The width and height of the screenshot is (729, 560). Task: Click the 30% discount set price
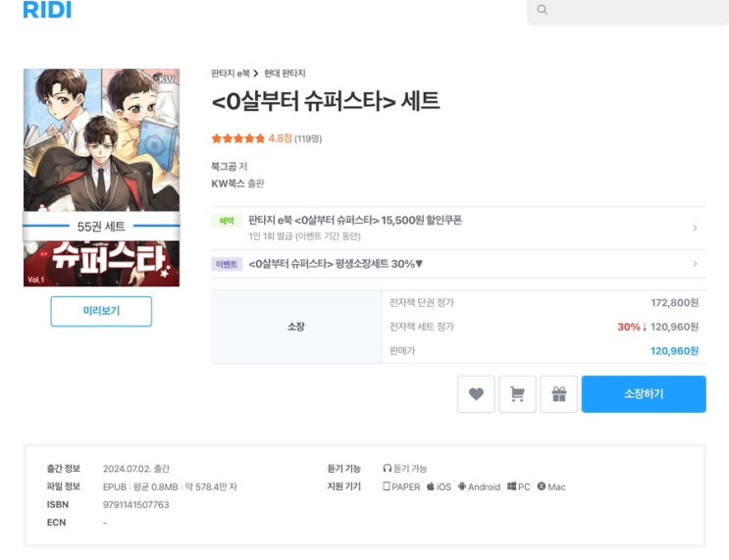click(x=657, y=328)
